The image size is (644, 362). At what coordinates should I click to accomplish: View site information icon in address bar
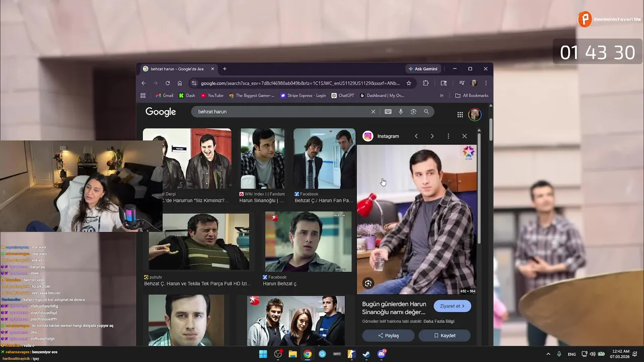[x=194, y=83]
